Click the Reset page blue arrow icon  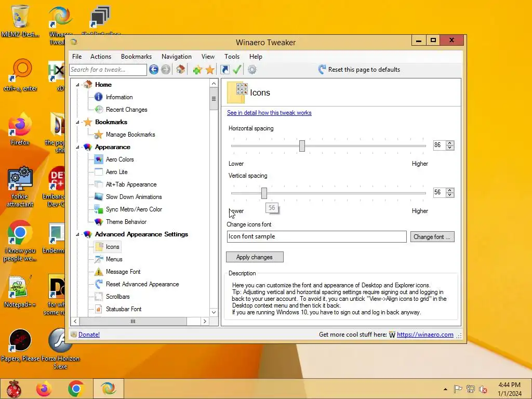[x=322, y=70]
